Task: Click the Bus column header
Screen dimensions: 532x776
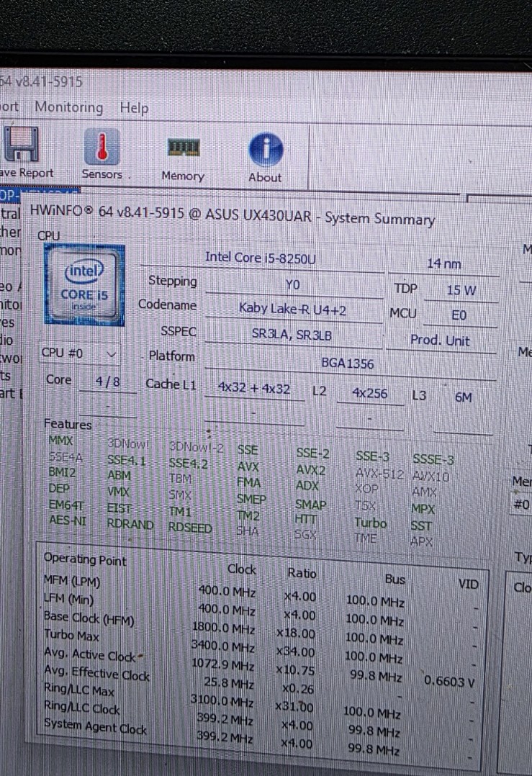Action: (x=395, y=579)
